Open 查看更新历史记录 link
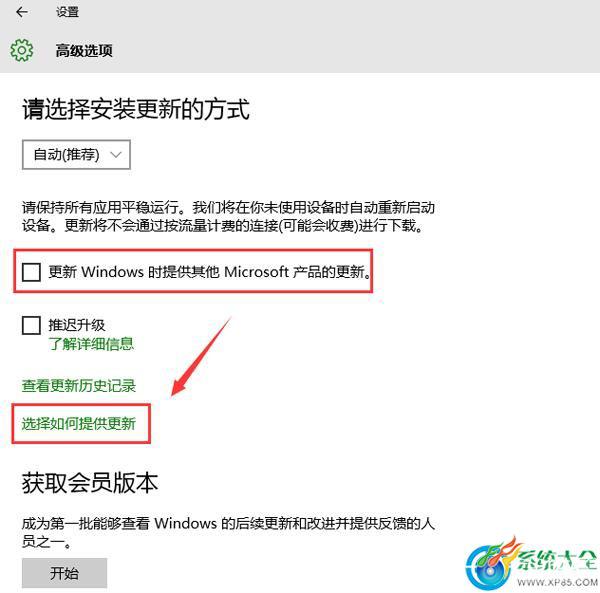 point(79,385)
